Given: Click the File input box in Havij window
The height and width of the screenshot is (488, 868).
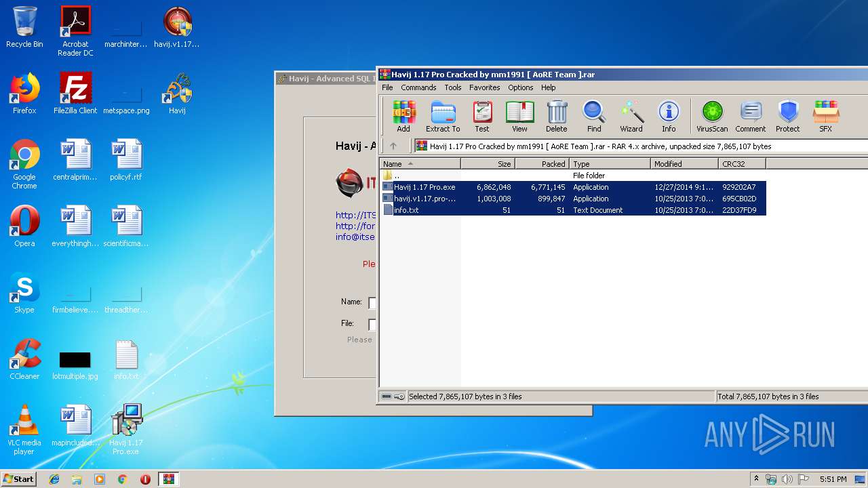Looking at the screenshot, I should pyautogui.click(x=372, y=325).
